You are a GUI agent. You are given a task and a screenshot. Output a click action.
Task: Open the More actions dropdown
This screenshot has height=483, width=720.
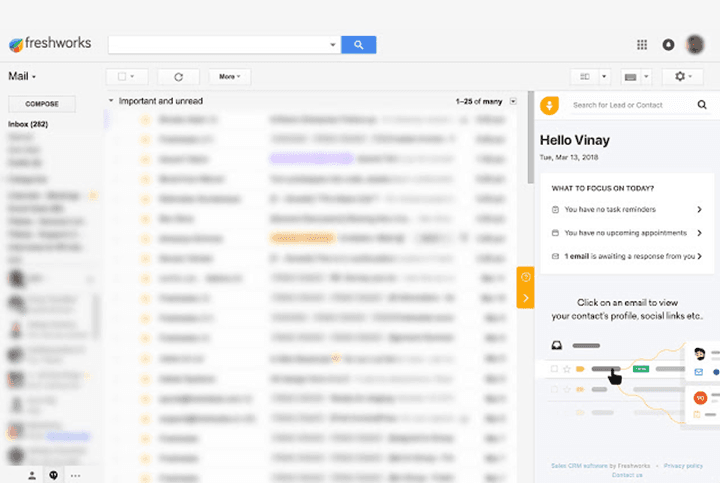[x=230, y=77]
